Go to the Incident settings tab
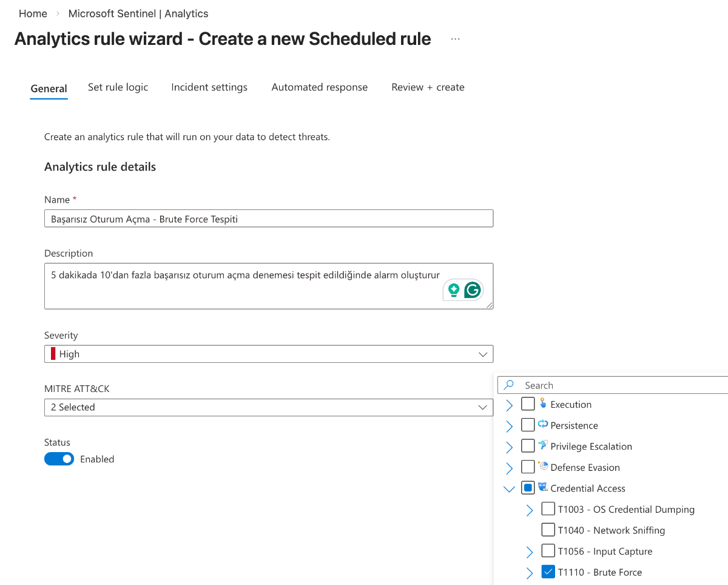 209,87
